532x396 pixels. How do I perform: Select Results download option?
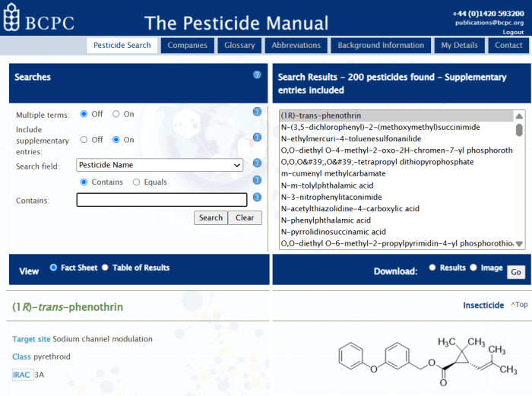coord(432,268)
